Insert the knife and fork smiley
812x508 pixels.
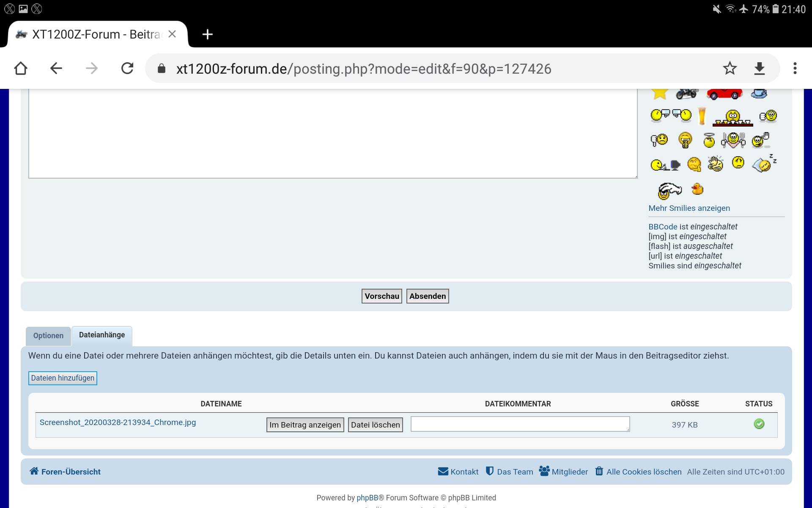[x=733, y=140]
